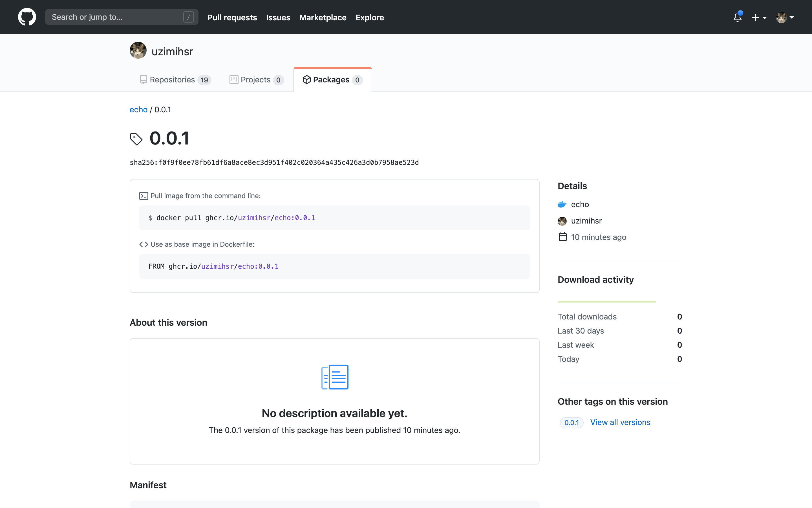Go to Explore

(370, 17)
